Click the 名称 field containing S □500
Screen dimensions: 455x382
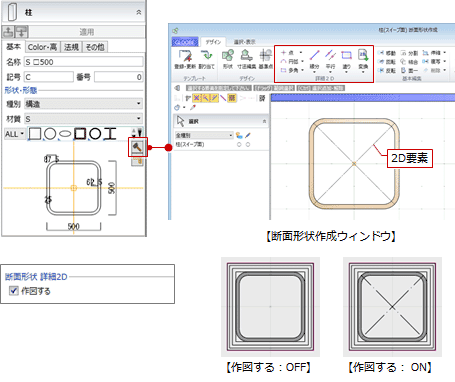83,62
